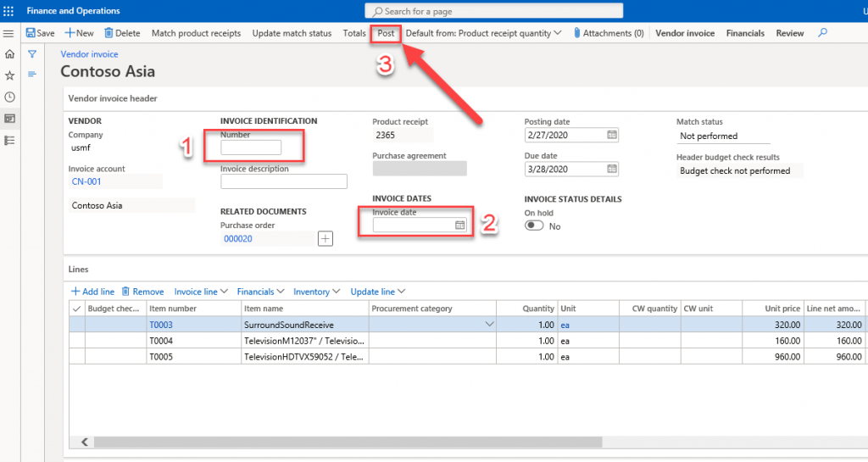Open the Vendor invoice tab
The image size is (868, 462).
coord(685,33)
